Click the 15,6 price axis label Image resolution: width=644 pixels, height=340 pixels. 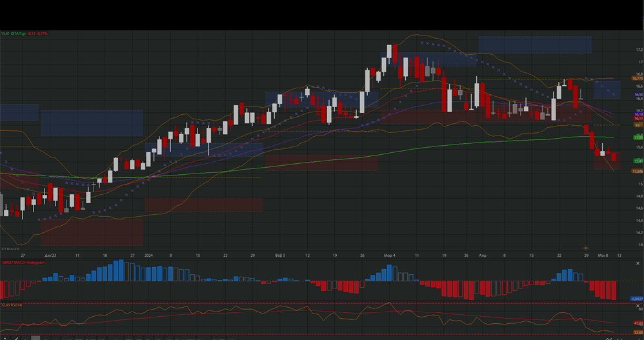[x=639, y=147]
